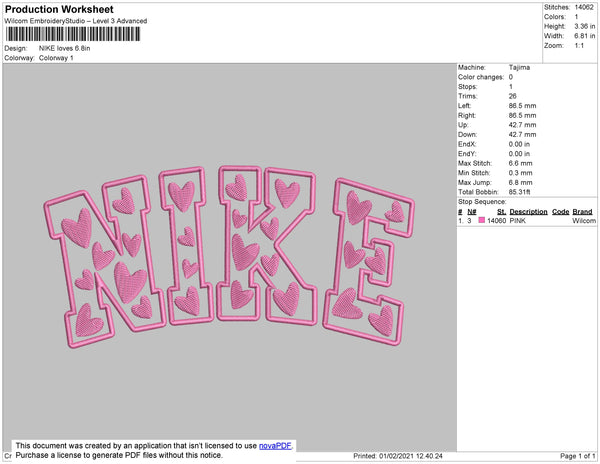The width and height of the screenshot is (600, 464).
Task: Click the Up value '42.7 mm'
Action: pyautogui.click(x=522, y=125)
